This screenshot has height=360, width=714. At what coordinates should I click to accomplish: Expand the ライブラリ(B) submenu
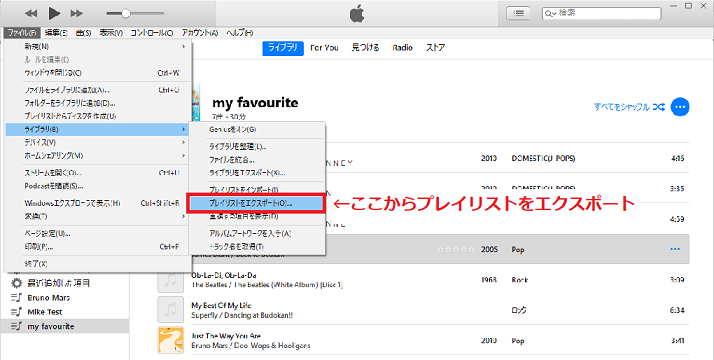(x=98, y=129)
